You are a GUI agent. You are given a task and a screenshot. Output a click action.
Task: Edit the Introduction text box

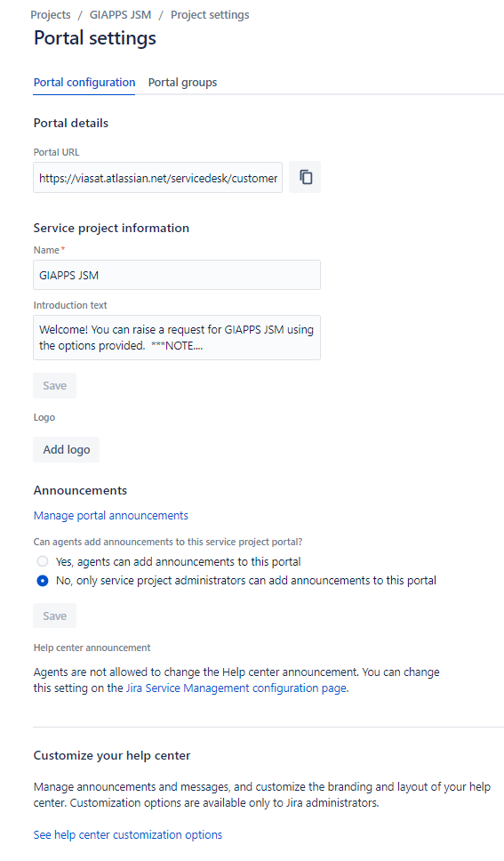tap(177, 338)
